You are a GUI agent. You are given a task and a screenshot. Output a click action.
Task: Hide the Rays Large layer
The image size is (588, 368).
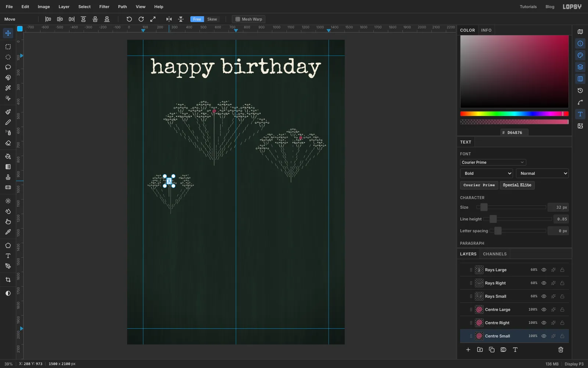click(544, 270)
